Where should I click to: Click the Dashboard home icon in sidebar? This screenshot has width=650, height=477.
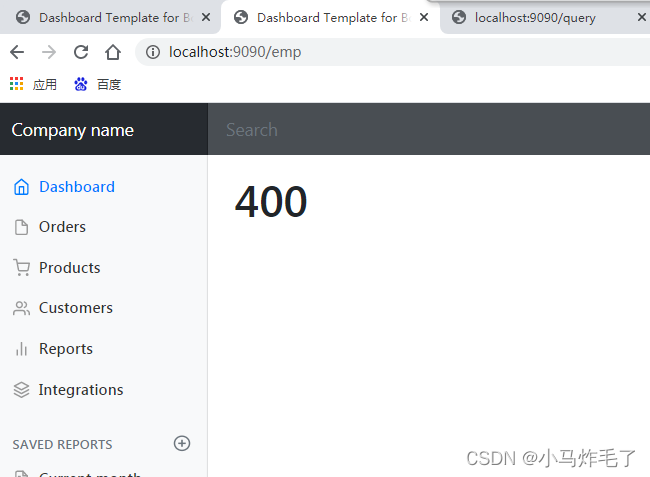[21, 187]
